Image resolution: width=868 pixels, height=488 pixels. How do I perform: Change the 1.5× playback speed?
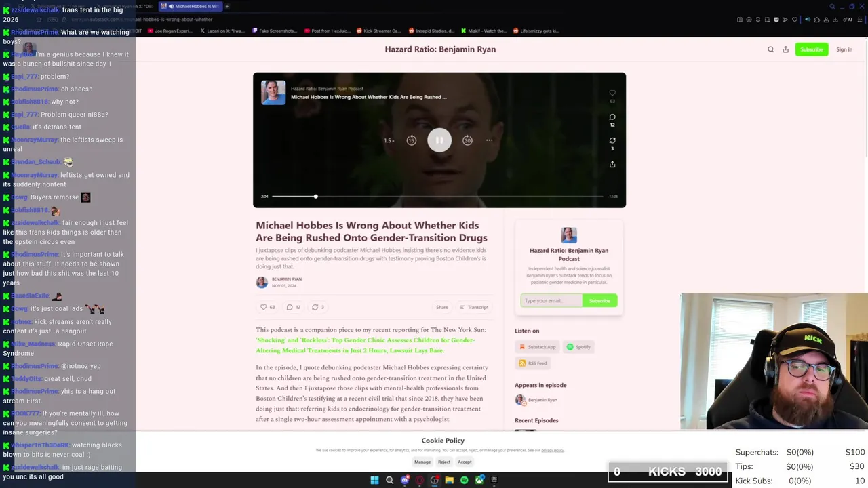389,141
